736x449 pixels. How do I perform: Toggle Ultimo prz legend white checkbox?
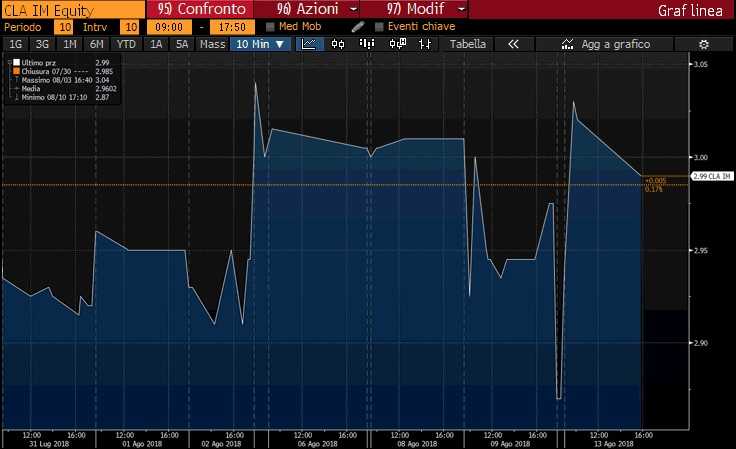click(x=16, y=62)
